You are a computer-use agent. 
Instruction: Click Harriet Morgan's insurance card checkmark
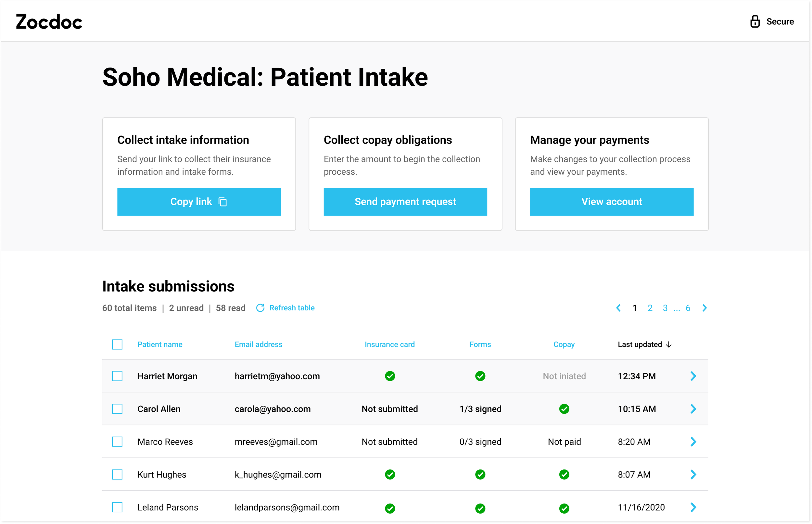point(390,376)
